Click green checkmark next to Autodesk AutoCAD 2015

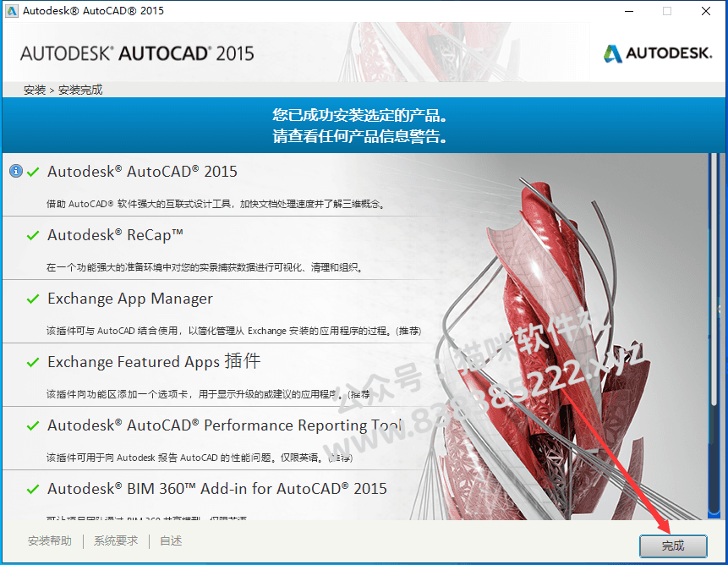click(33, 173)
